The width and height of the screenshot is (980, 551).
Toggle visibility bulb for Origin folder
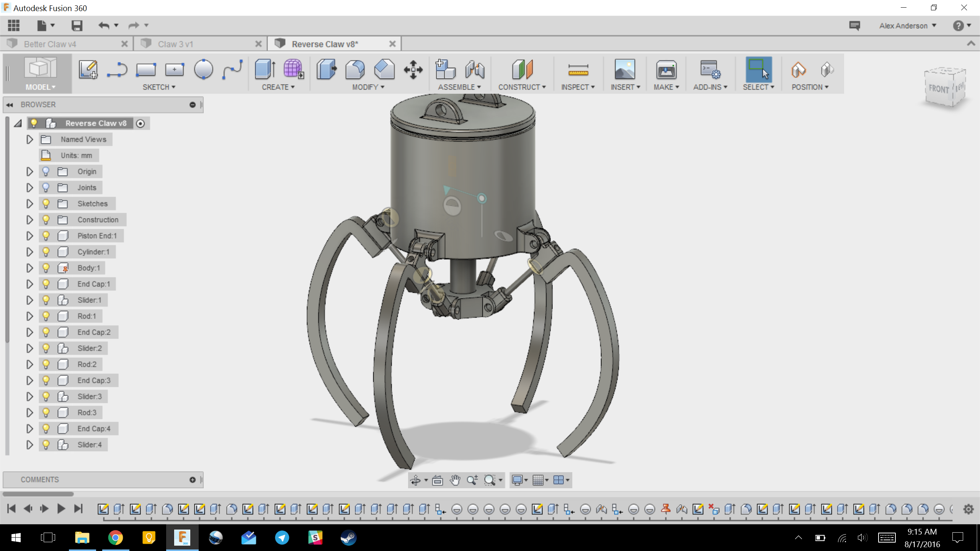(x=46, y=171)
